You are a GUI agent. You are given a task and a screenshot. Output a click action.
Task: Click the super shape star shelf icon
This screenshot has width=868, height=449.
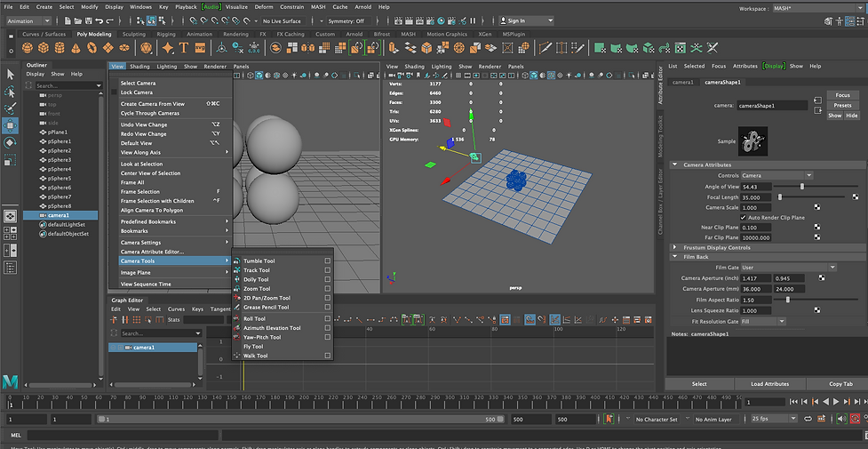(168, 48)
